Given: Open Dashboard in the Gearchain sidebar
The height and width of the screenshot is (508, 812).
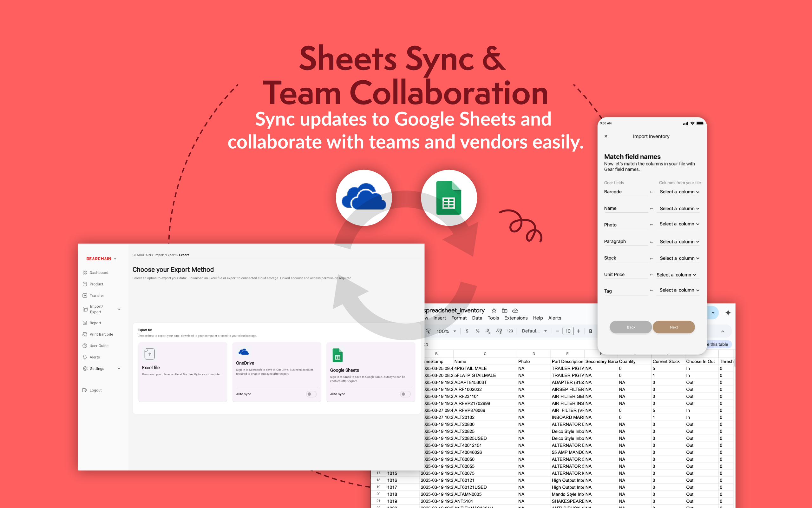Looking at the screenshot, I should tap(95, 272).
